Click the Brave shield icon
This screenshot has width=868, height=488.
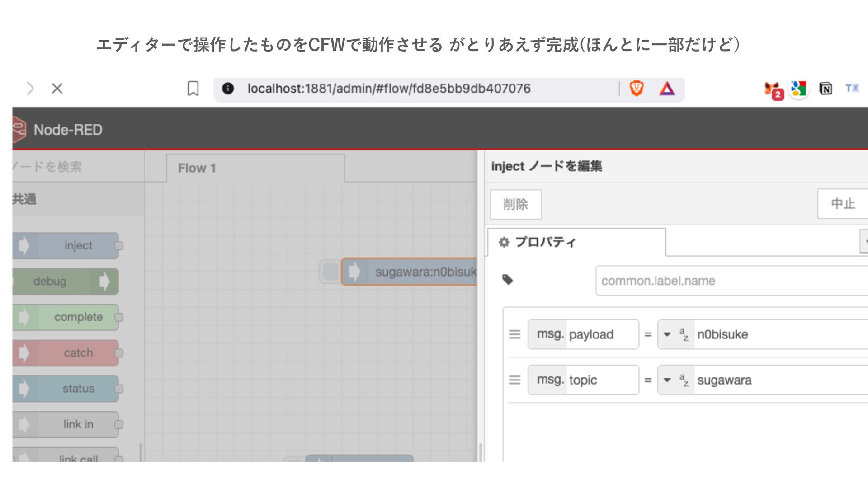[x=637, y=89]
